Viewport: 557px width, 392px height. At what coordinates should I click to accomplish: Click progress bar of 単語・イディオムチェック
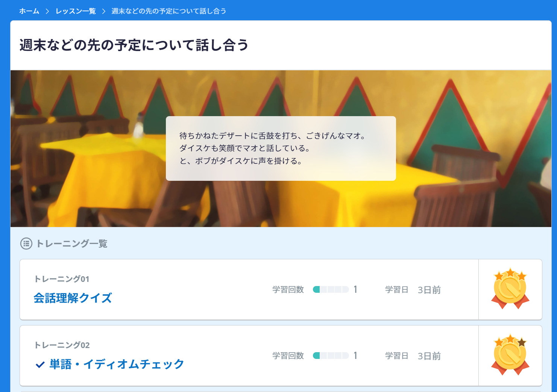tap(331, 356)
